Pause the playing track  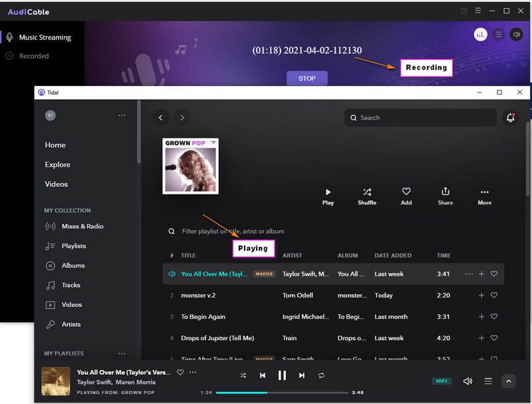(x=282, y=375)
